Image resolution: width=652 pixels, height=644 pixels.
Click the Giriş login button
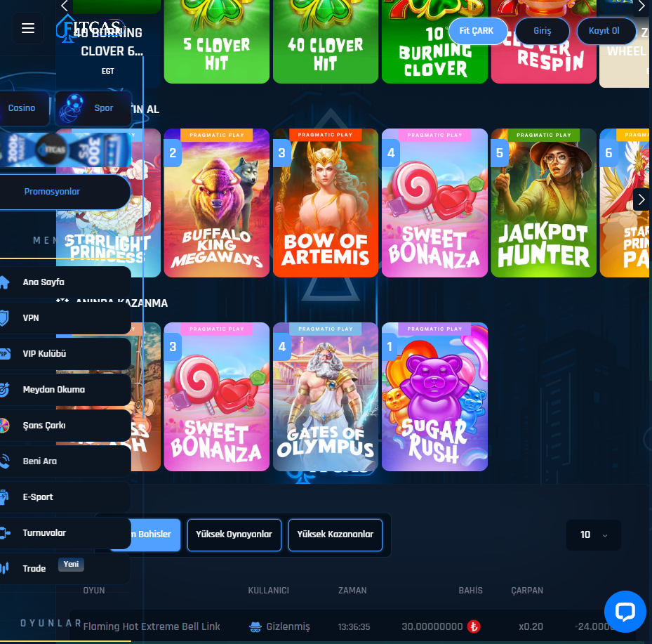(x=543, y=31)
